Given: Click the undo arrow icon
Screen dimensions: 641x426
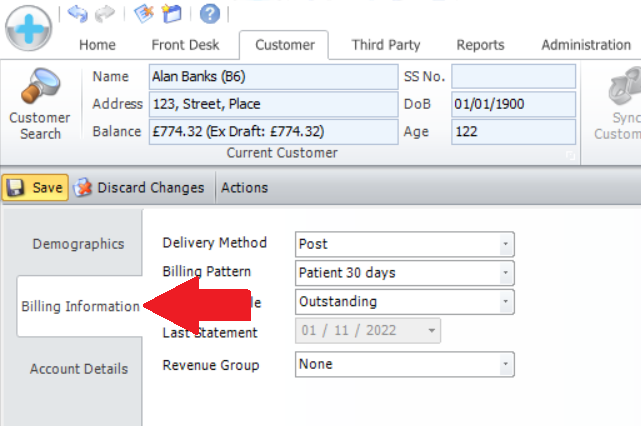Looking at the screenshot, I should click(x=79, y=13).
